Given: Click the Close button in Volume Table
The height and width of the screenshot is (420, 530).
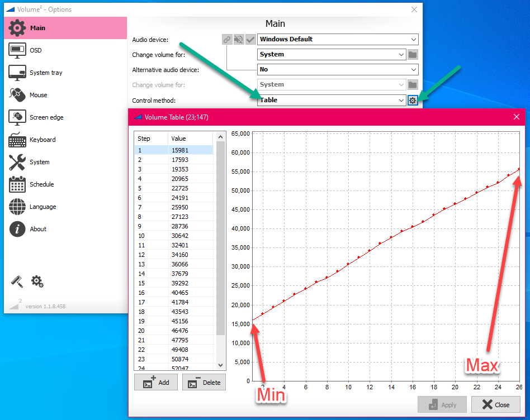Looking at the screenshot, I should tap(496, 404).
